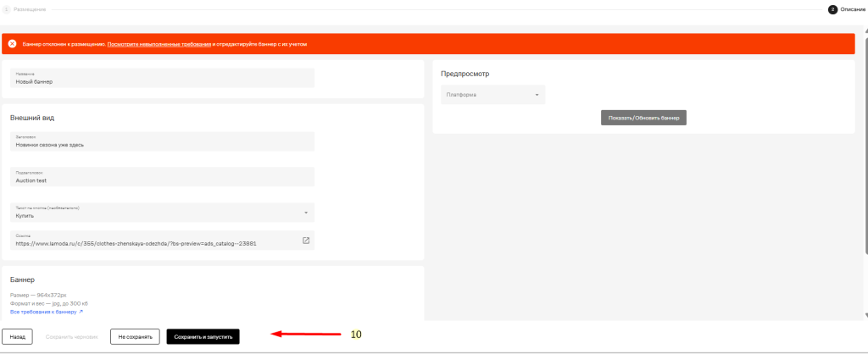The width and height of the screenshot is (868, 354).
Task: Expand the Платформа dropdown
Action: [492, 95]
